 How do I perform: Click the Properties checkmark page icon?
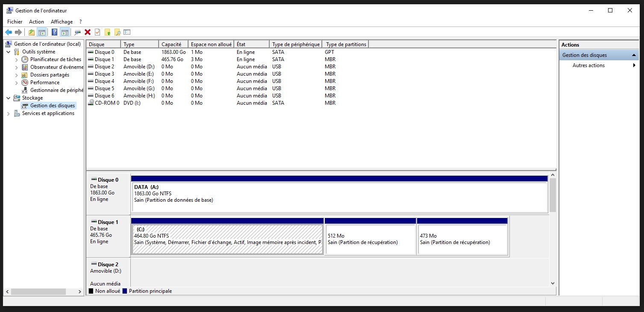(97, 32)
